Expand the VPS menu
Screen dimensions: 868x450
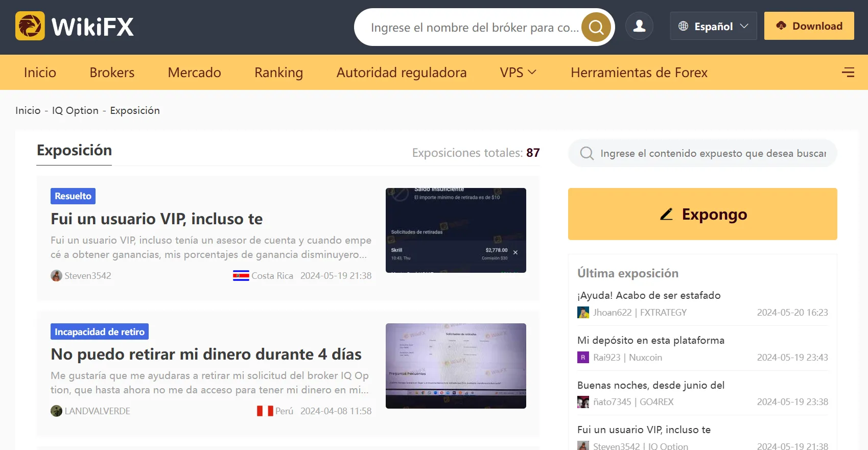click(518, 73)
